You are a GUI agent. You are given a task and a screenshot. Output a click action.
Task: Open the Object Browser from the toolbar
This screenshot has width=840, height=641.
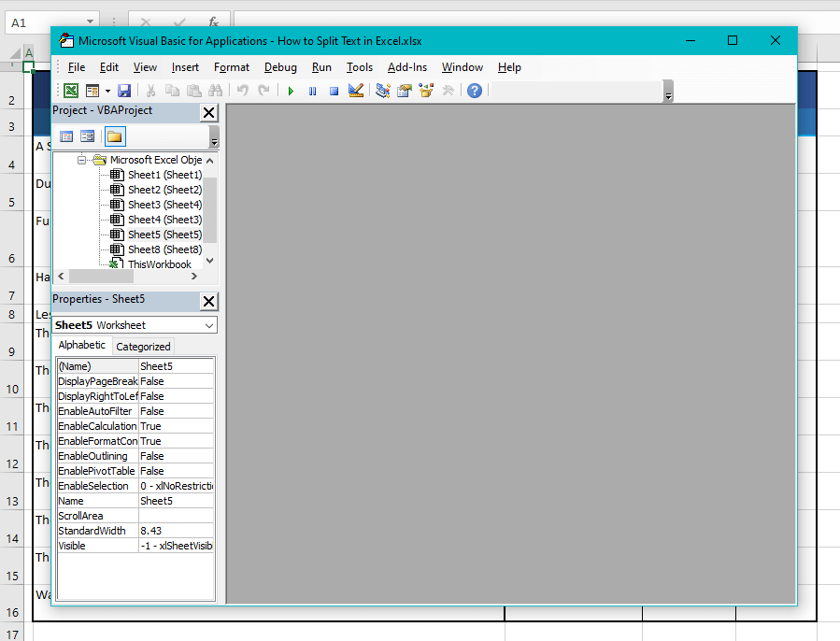coord(426,91)
